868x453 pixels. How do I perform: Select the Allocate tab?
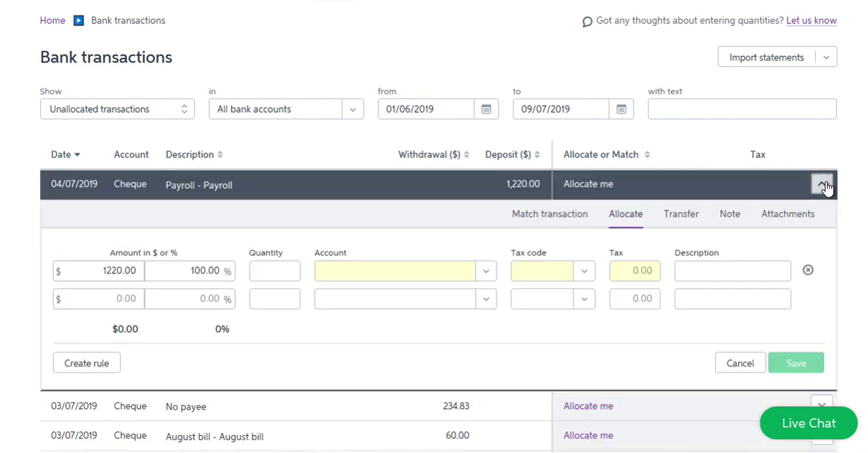pos(625,213)
